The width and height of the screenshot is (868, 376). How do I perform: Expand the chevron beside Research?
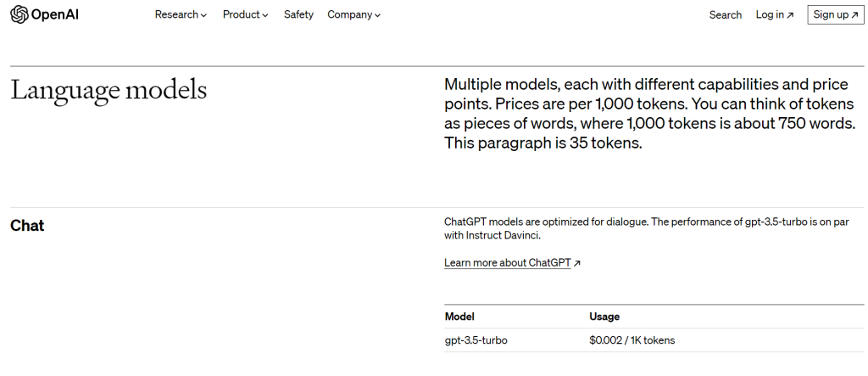203,15
